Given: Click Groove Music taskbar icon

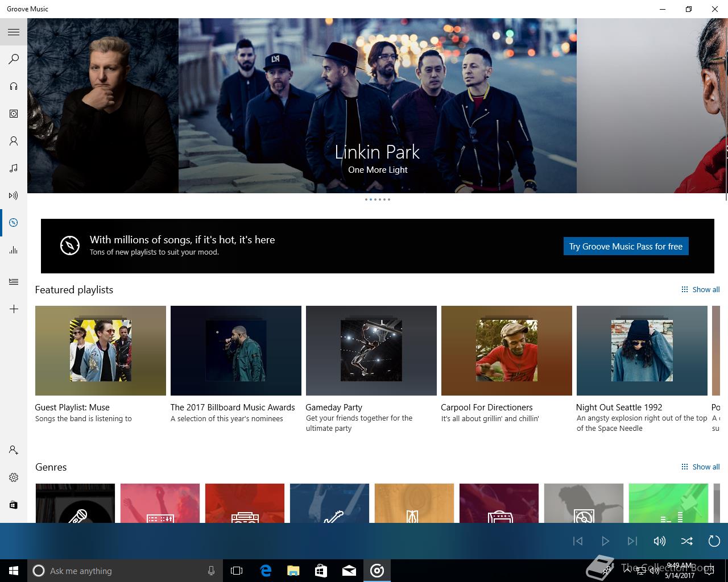Looking at the screenshot, I should [377, 571].
